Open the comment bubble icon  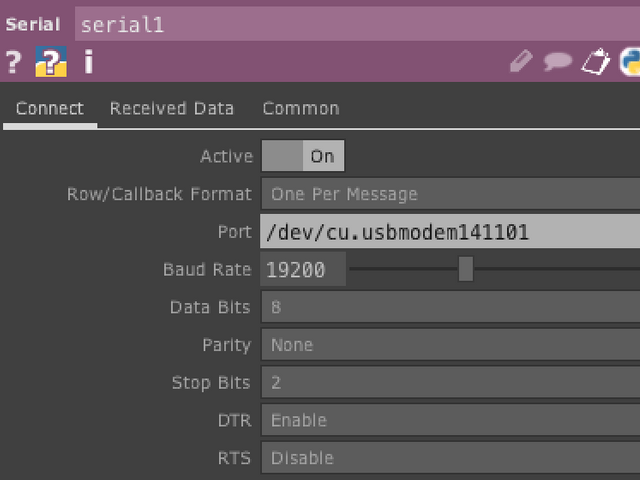point(557,62)
